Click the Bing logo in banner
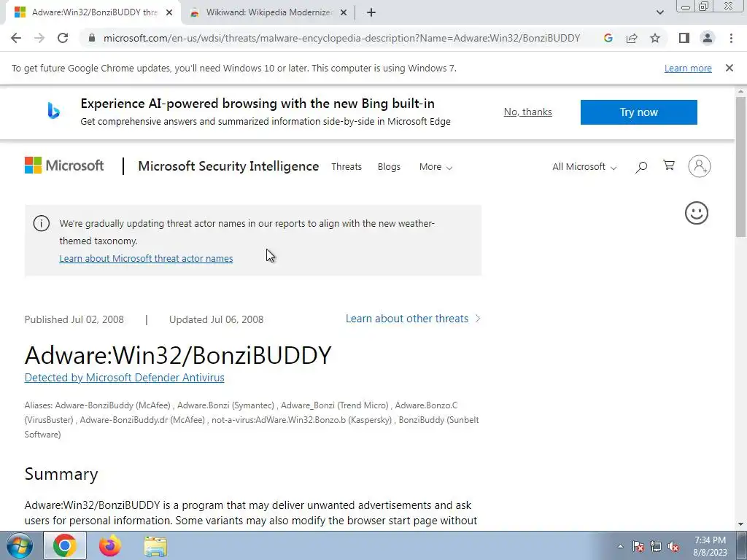Image resolution: width=747 pixels, height=560 pixels. tap(53, 111)
